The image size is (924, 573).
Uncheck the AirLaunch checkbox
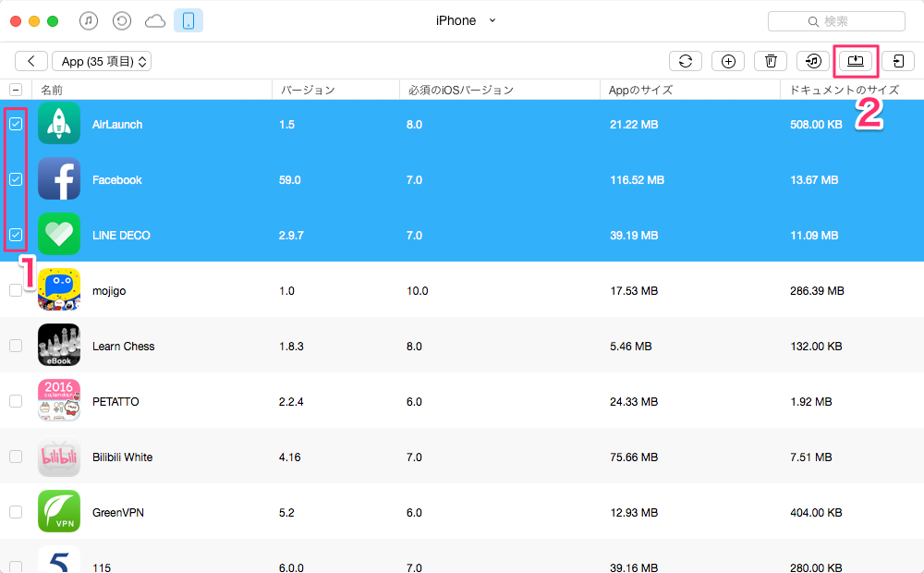click(16, 124)
